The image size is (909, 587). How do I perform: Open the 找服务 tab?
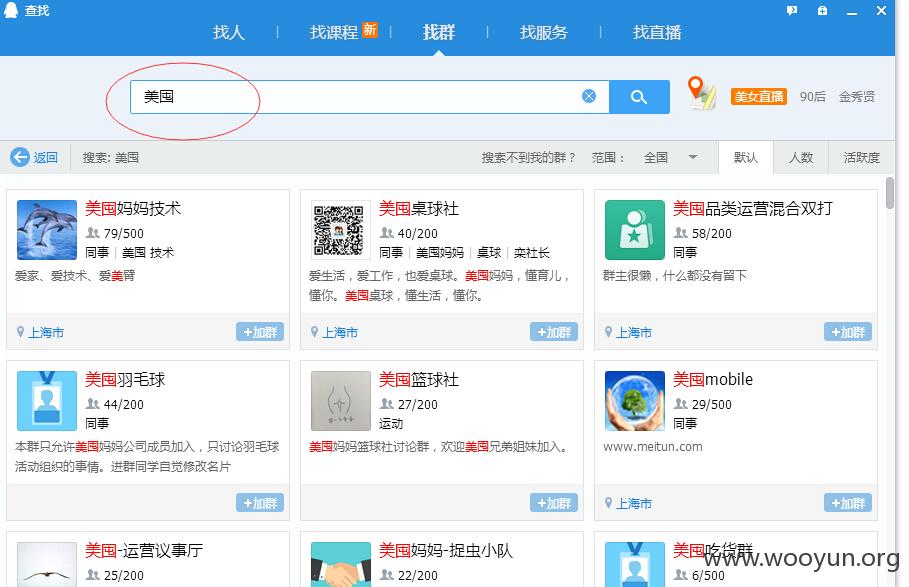(x=543, y=32)
